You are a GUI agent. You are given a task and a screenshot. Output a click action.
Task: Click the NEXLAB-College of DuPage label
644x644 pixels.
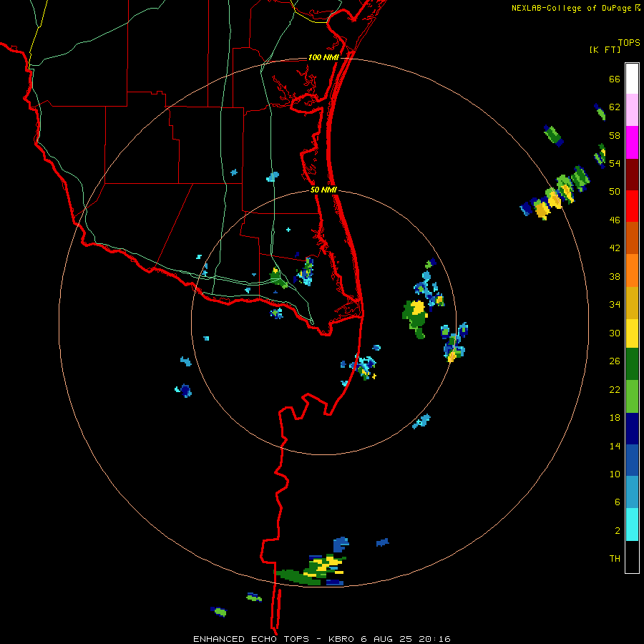click(x=571, y=8)
